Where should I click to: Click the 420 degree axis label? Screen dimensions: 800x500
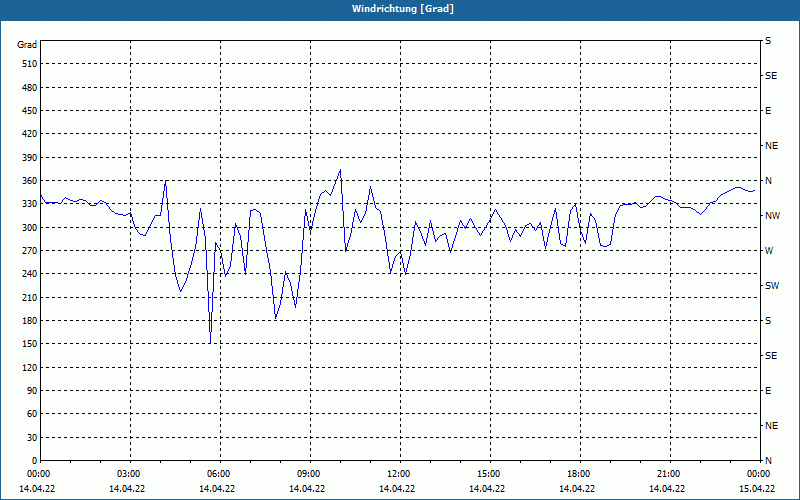(30, 134)
